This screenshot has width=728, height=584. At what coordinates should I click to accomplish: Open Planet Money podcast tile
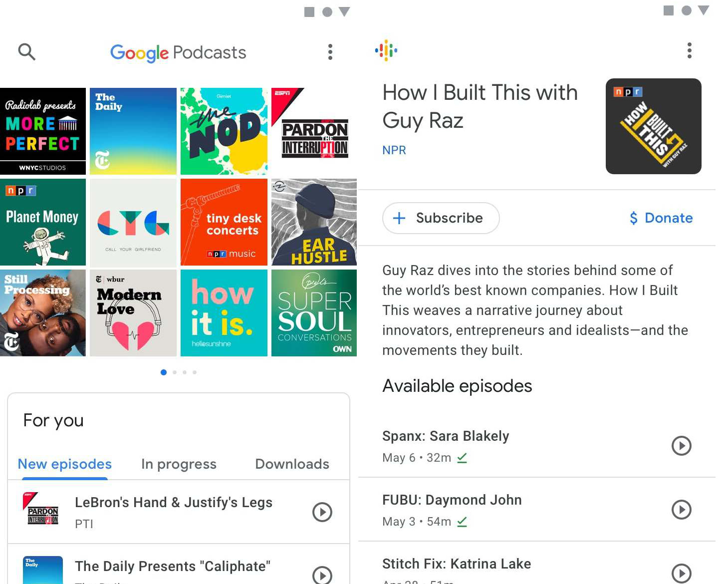coord(43,222)
